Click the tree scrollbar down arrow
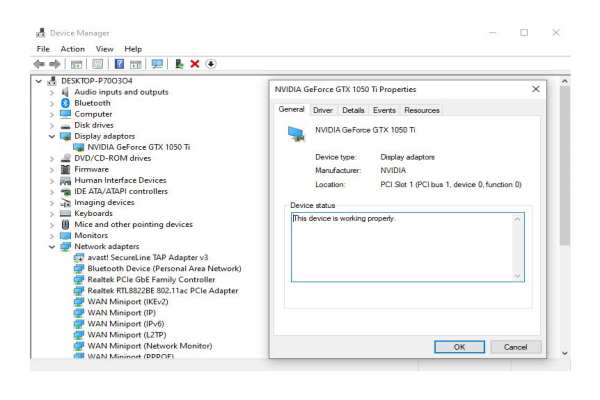 (564, 353)
